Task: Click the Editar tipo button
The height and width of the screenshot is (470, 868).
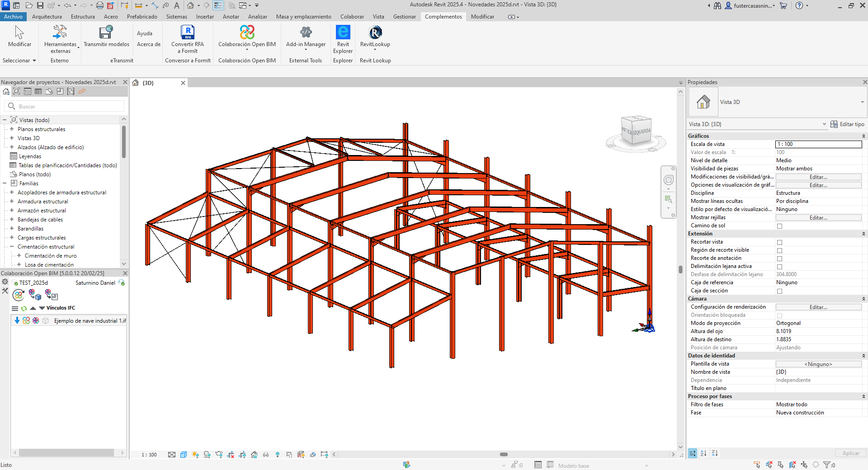Action: click(x=847, y=124)
